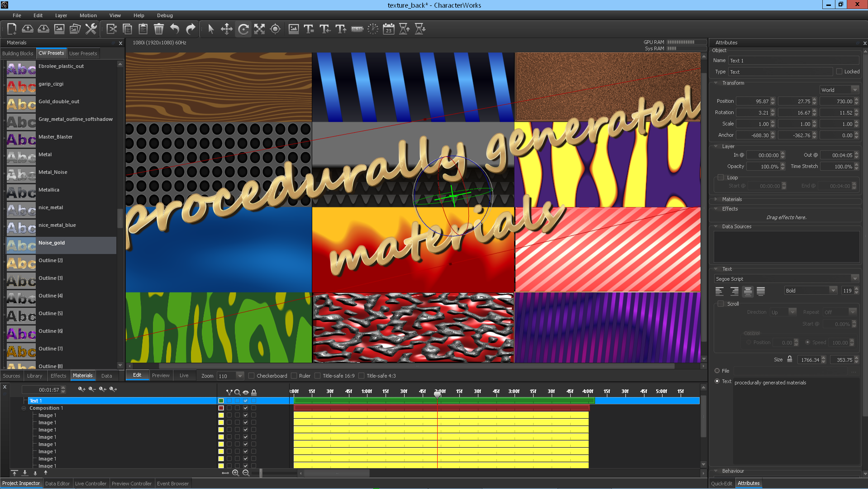
Task: Click the playhead marker on timeline
Action: pyautogui.click(x=437, y=394)
